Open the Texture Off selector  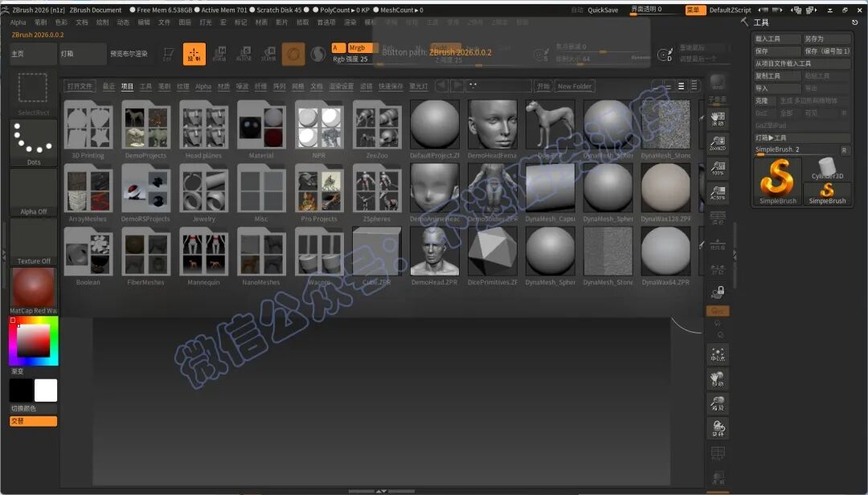pyautogui.click(x=33, y=242)
